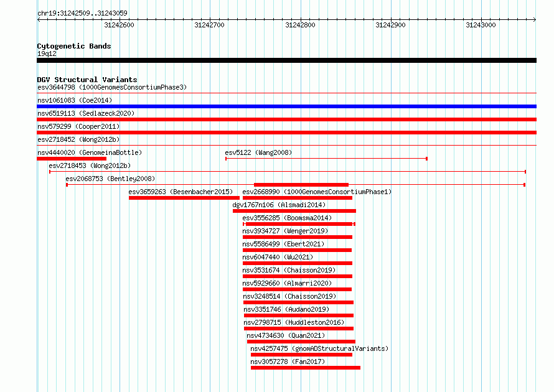Click the thin esv5122 variant line
554x392 pixels.
point(326,159)
